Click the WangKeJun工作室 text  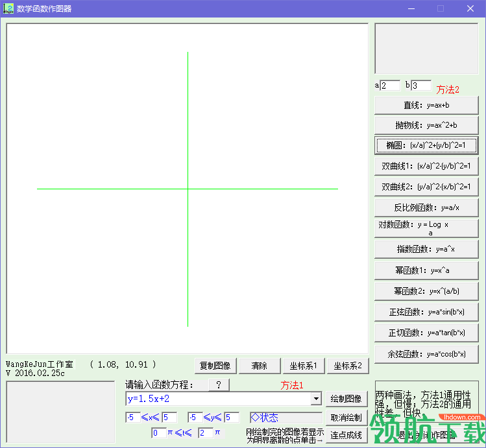(x=40, y=364)
